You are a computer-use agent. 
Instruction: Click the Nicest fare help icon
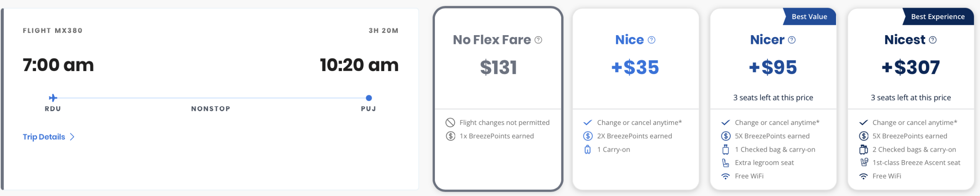[x=933, y=40]
